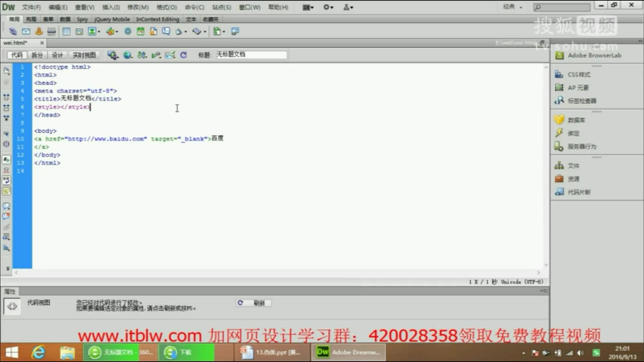Open the Media dropdown arrow

[x=117, y=32]
